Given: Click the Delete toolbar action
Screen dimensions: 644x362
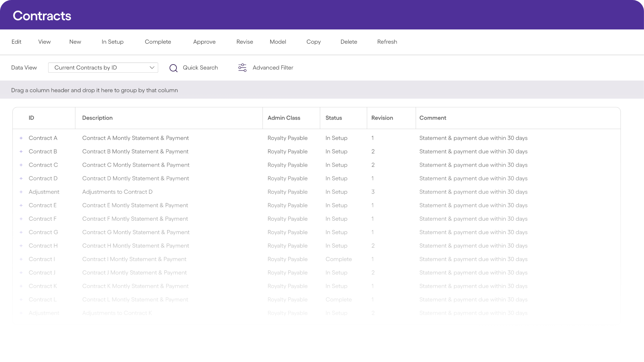Looking at the screenshot, I should pos(349,42).
